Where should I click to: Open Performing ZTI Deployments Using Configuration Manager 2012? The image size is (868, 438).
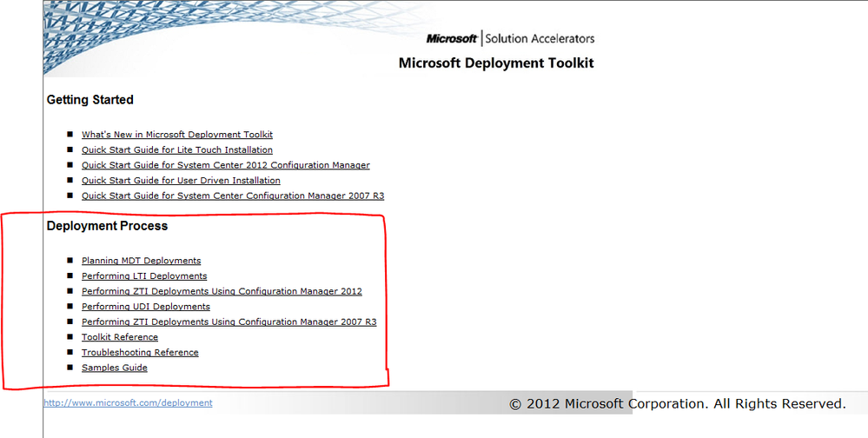point(222,291)
